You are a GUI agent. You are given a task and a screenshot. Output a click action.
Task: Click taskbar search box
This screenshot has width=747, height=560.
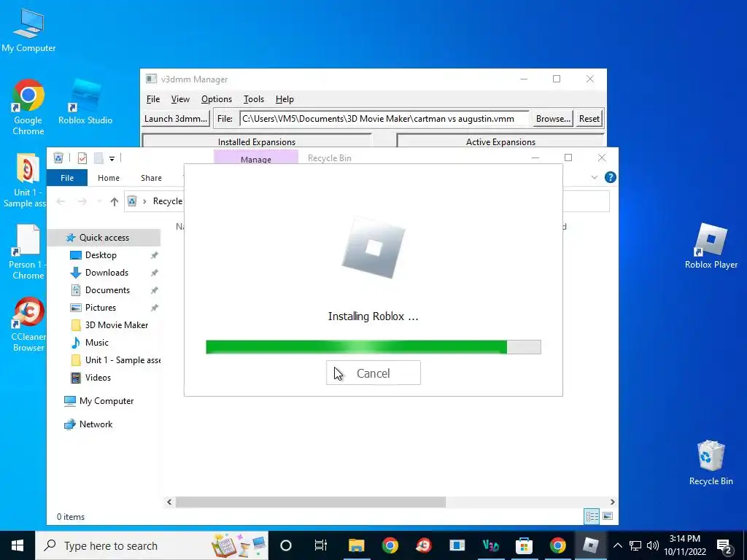point(152,545)
